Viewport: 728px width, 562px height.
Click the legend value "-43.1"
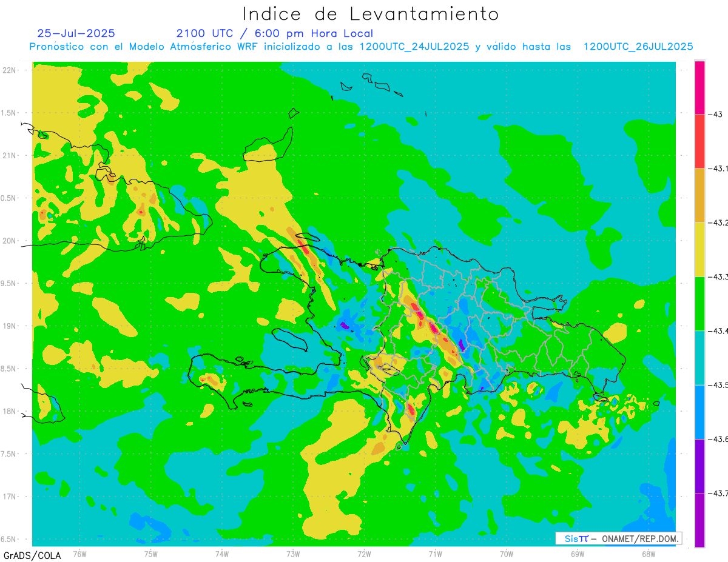pos(718,169)
